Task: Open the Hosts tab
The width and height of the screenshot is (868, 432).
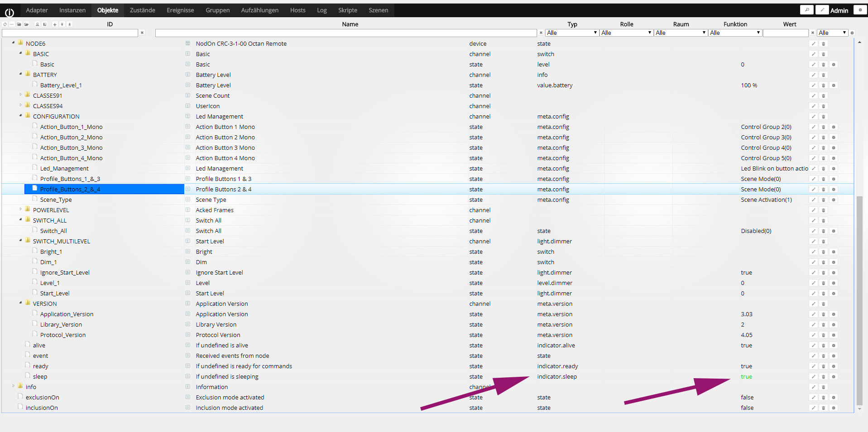Action: click(x=298, y=10)
